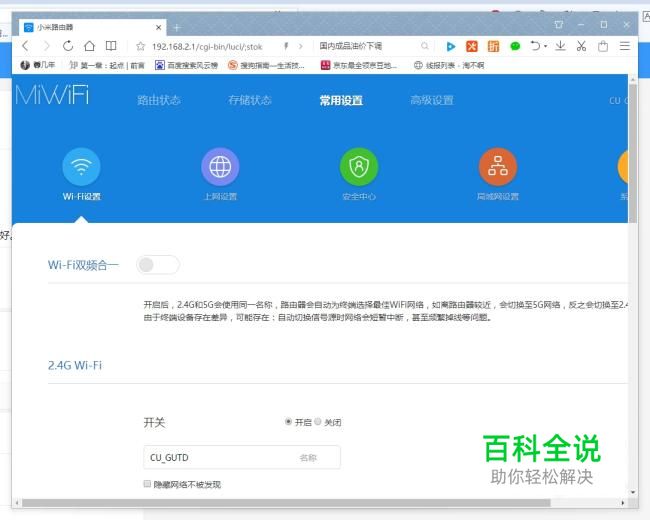
Task: Open the reading mode book icon
Action: (x=111, y=46)
